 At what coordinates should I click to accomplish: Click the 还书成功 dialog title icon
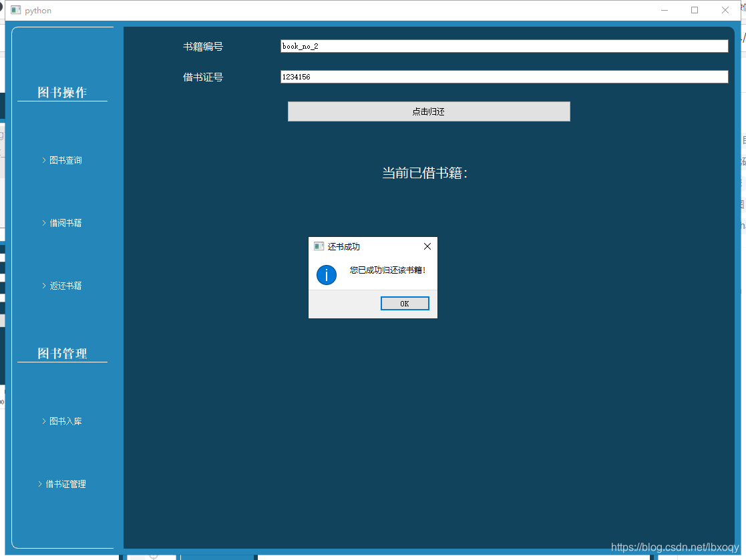point(319,246)
